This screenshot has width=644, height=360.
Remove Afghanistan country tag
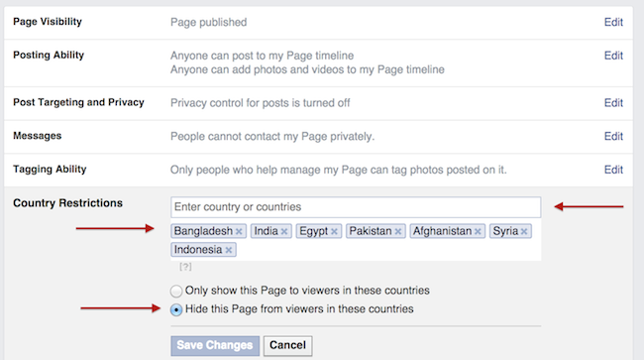(x=478, y=232)
